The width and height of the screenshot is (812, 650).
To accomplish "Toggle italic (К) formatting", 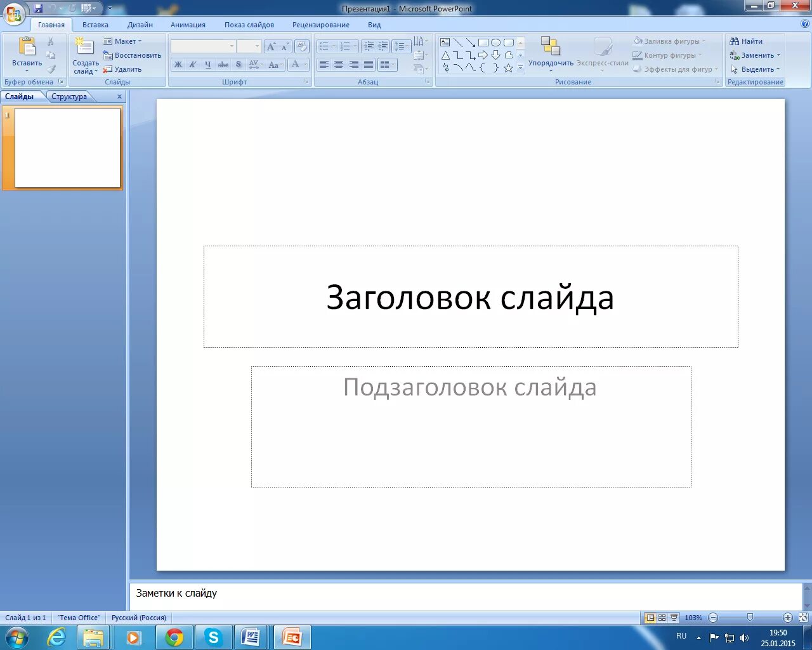I will pyautogui.click(x=193, y=65).
